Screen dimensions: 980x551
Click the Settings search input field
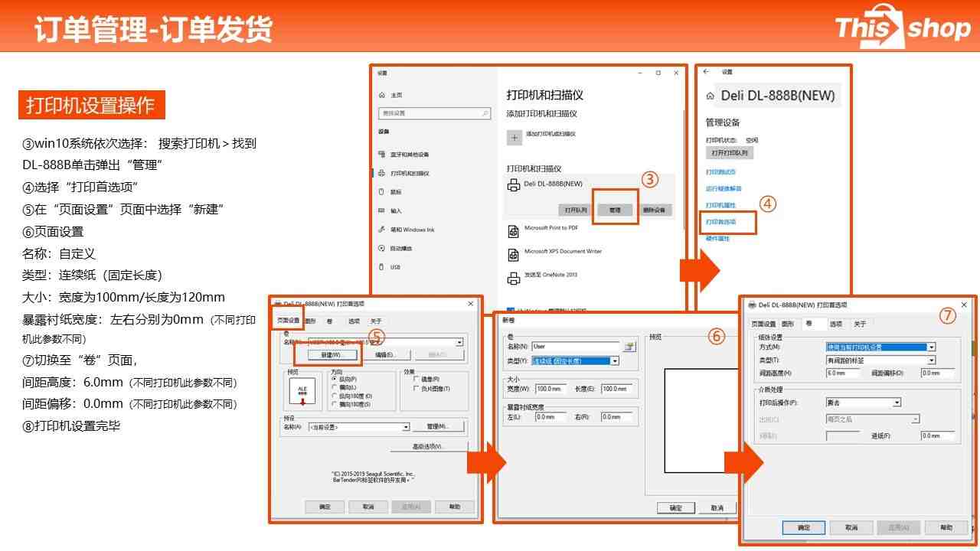pos(434,113)
